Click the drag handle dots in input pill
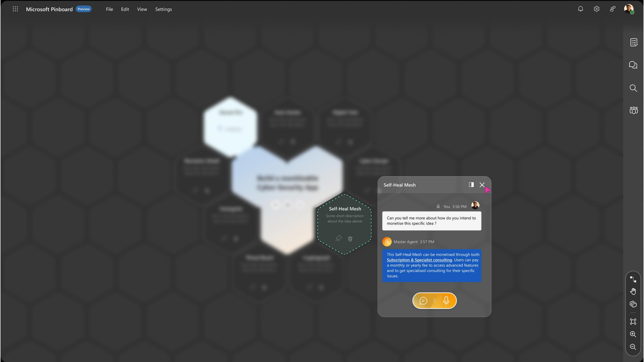The width and height of the screenshot is (644, 362). click(435, 300)
